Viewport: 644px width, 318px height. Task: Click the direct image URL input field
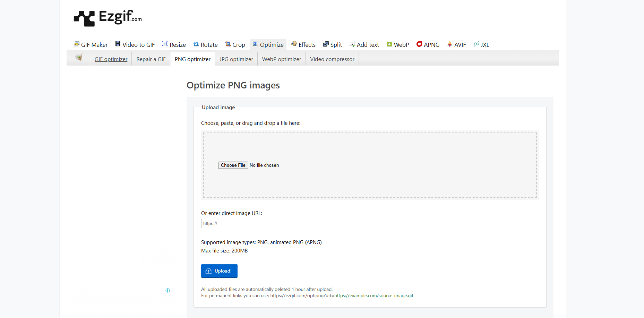[x=310, y=223]
